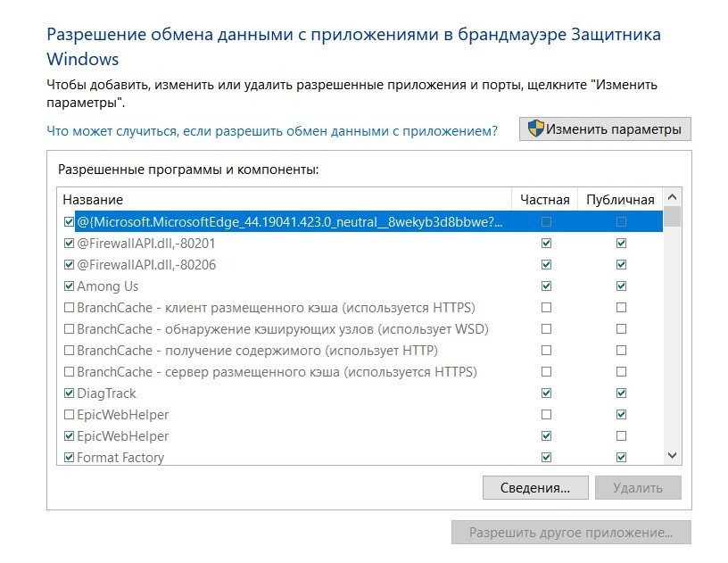Screen dimensions: 728x563
Task: Open the 'Что может случиться' help link
Action: [x=272, y=131]
